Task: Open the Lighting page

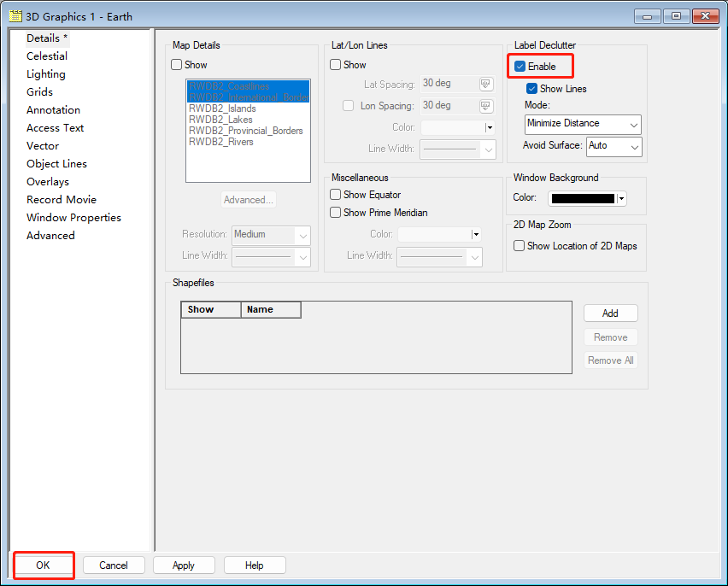Action: tap(46, 74)
